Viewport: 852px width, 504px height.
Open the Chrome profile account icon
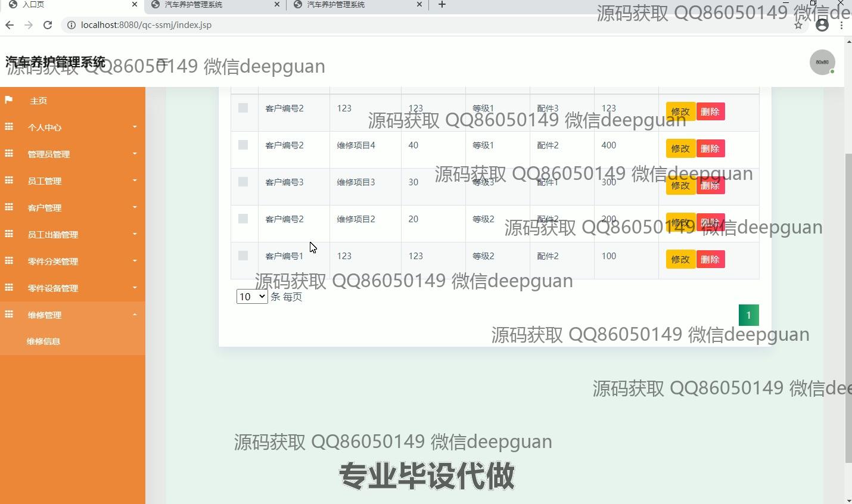[x=822, y=25]
